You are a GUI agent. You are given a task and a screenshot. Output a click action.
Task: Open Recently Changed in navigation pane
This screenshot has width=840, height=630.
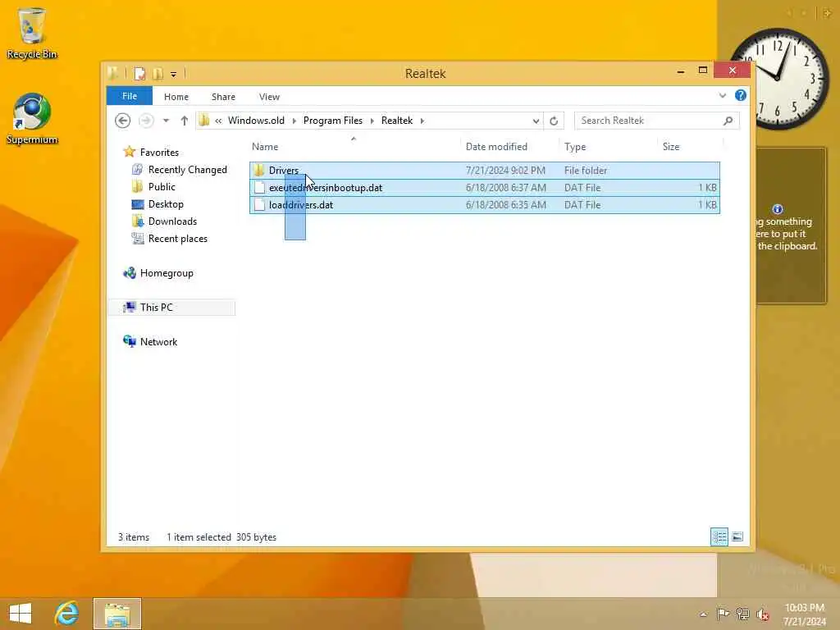(x=188, y=170)
